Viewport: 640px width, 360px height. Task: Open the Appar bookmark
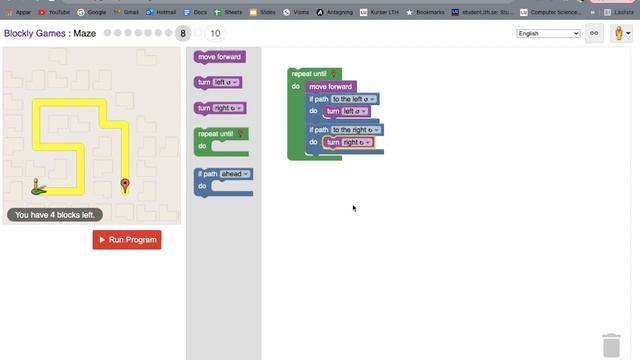(x=19, y=12)
